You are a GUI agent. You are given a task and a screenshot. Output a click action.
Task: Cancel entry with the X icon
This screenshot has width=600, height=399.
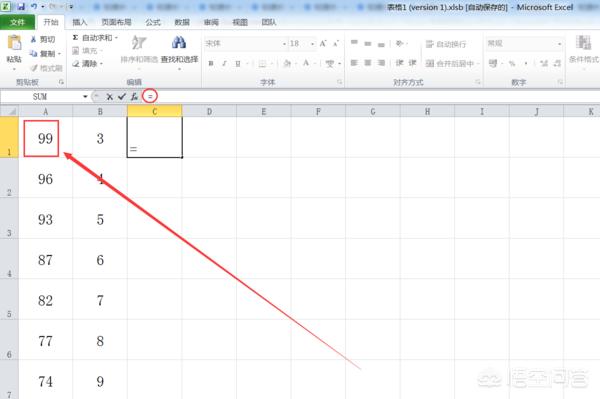coord(109,97)
